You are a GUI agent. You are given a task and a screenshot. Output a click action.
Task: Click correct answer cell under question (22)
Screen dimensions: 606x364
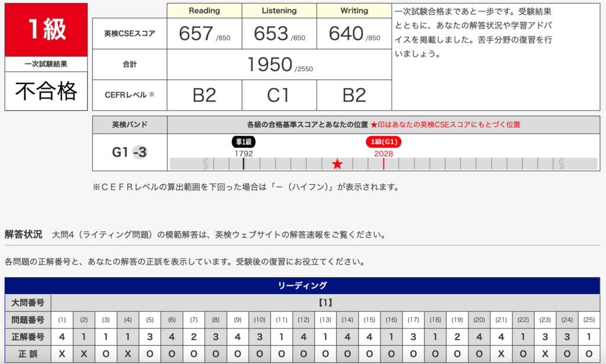[x=523, y=337]
